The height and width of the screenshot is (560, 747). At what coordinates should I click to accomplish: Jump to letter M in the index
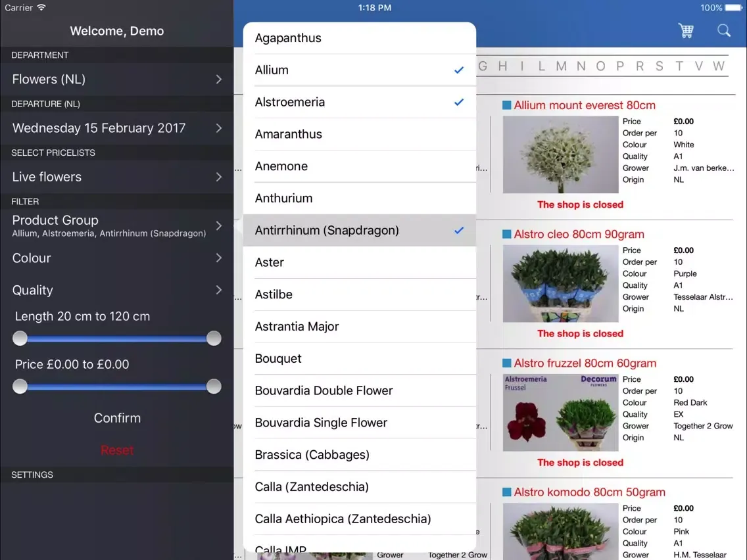[x=561, y=66]
